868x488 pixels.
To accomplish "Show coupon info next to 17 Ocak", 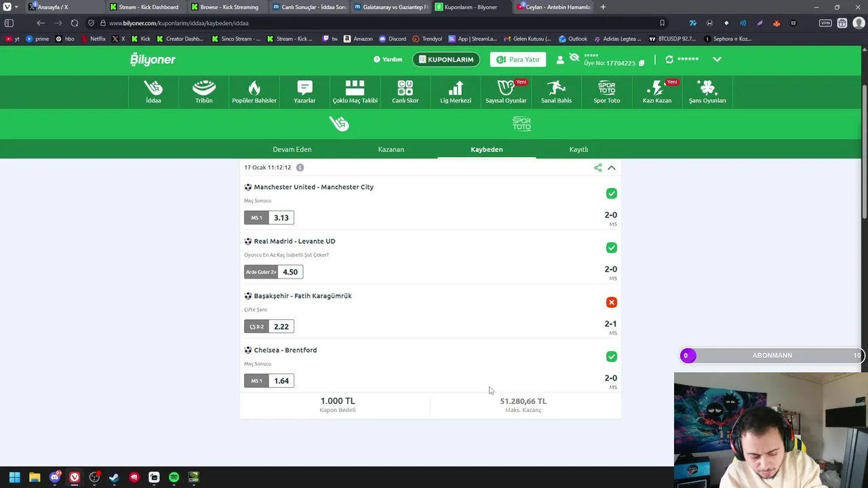I will pyautogui.click(x=300, y=167).
